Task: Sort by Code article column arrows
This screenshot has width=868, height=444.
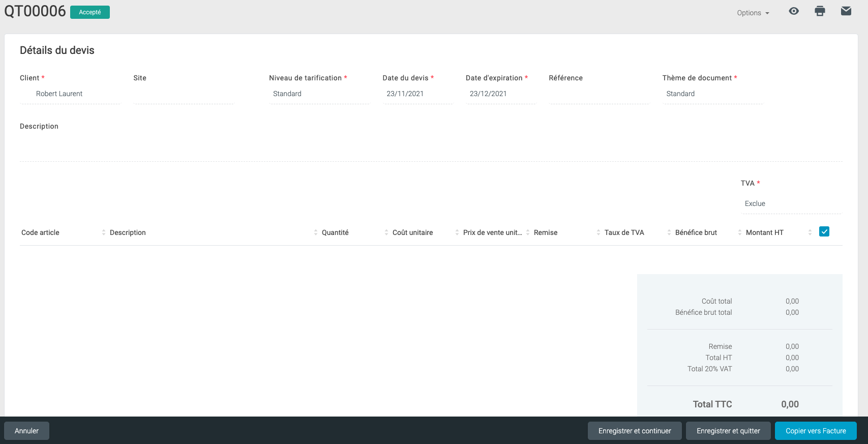Action: pyautogui.click(x=104, y=232)
